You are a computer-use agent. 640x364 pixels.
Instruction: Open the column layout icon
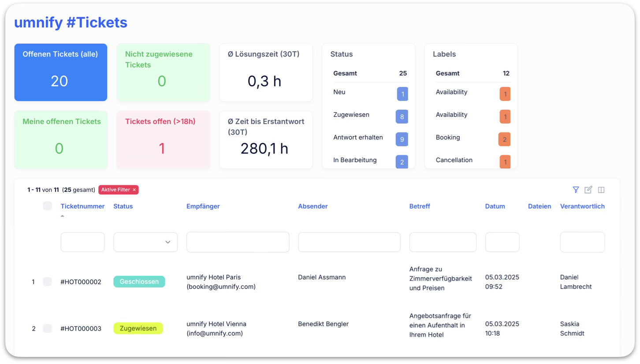(x=601, y=190)
